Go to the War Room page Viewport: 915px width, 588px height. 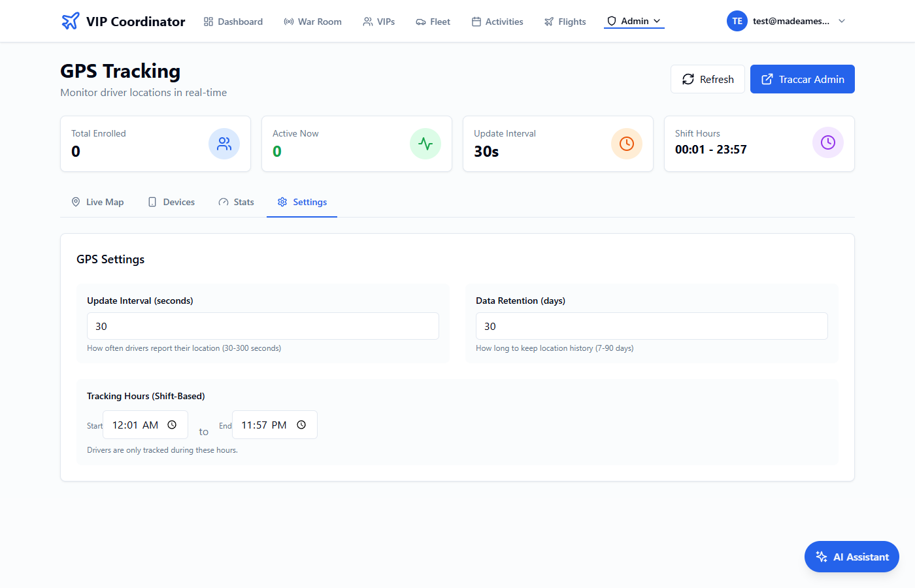point(312,22)
